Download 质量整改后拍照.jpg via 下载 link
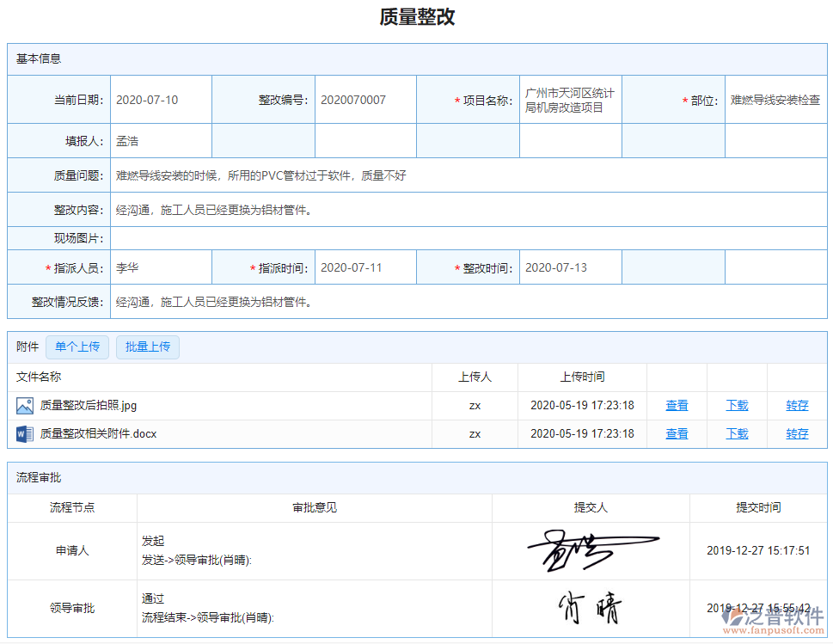Screen dimensions: 833x644 736,405
